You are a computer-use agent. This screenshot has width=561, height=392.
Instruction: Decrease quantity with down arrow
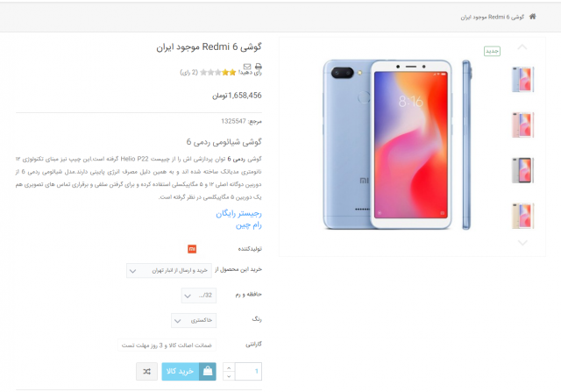(x=229, y=376)
